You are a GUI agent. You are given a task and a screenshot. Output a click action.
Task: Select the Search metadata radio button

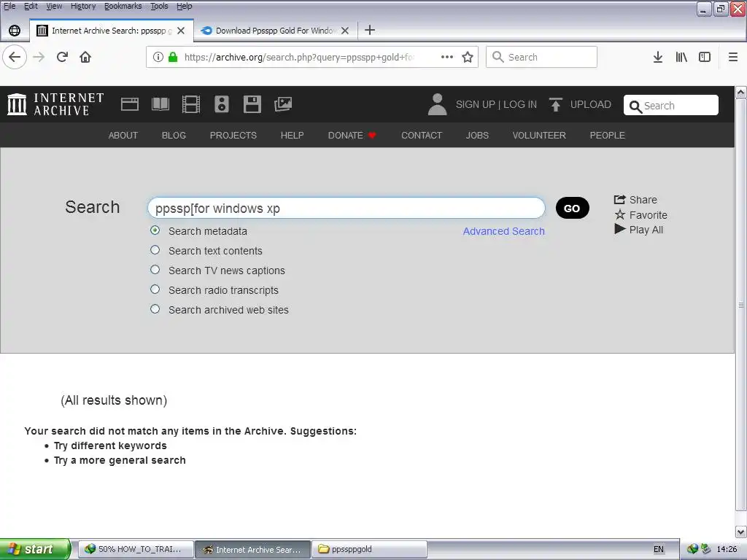tap(155, 230)
